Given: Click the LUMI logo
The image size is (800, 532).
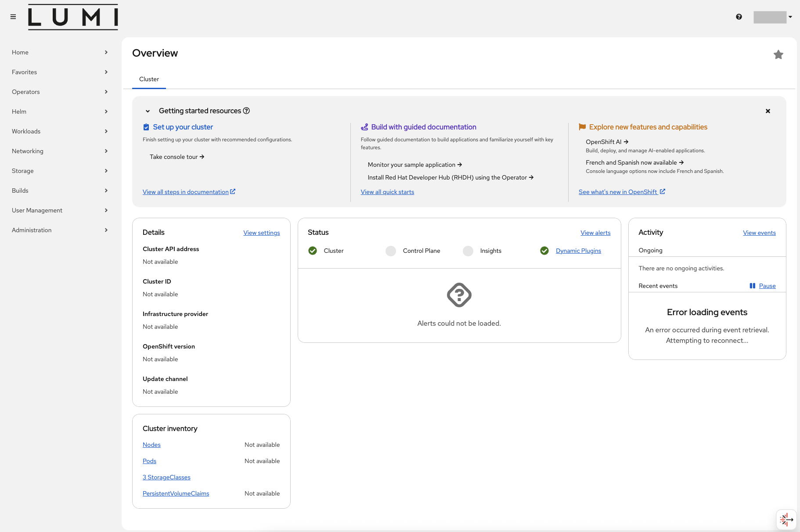Looking at the screenshot, I should pos(73,18).
